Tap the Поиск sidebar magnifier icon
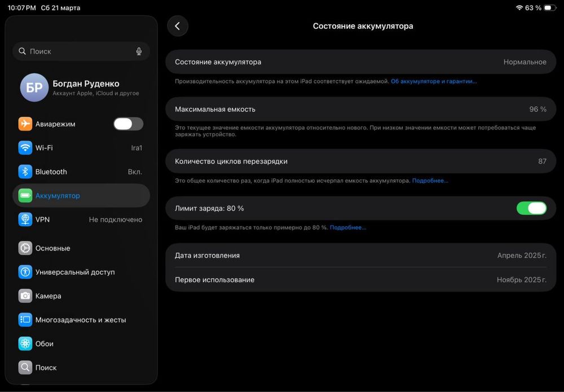The width and height of the screenshot is (564, 392). coord(25,368)
